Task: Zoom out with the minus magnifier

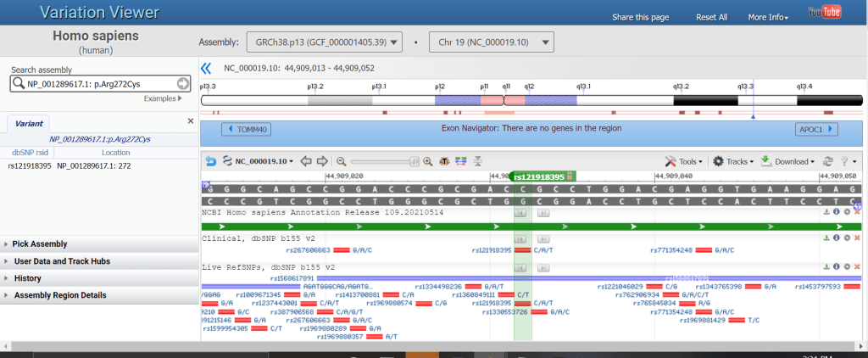Action: click(x=342, y=162)
